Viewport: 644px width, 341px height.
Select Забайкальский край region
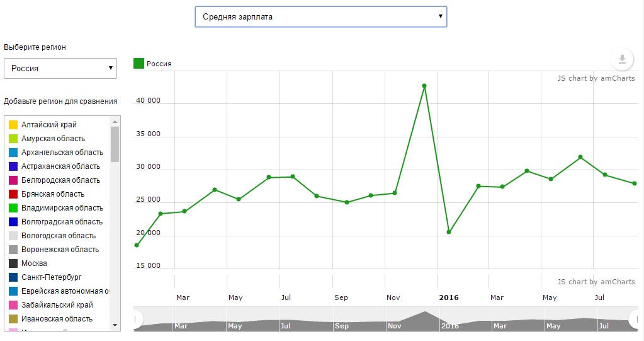click(x=57, y=305)
